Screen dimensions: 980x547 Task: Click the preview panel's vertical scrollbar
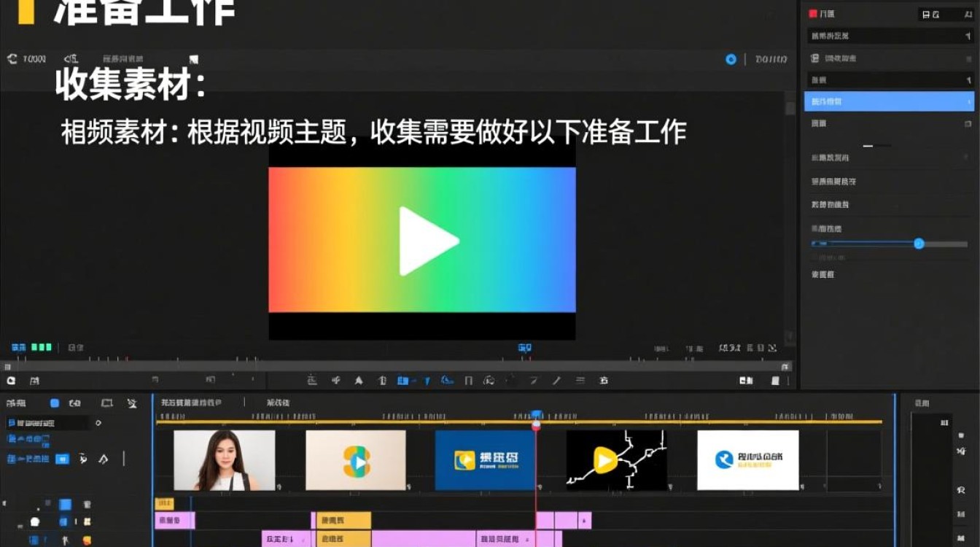(790, 219)
